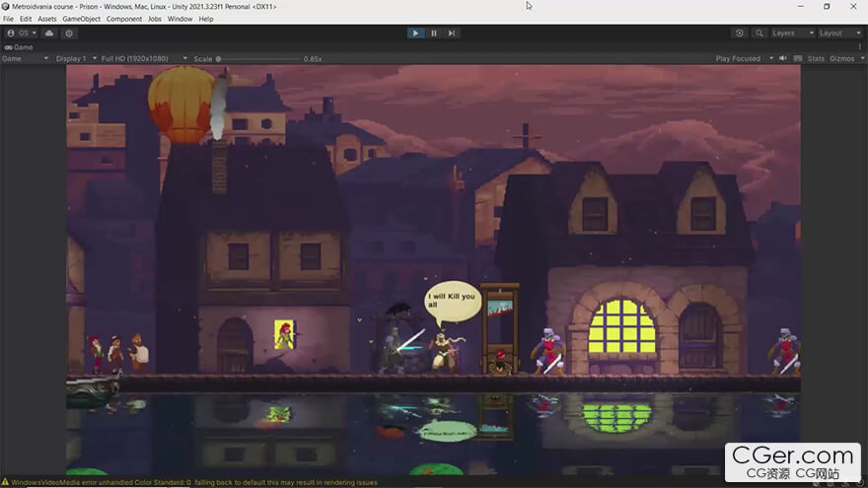The height and width of the screenshot is (488, 868).
Task: Open the Jobs menu
Action: pyautogui.click(x=155, y=19)
